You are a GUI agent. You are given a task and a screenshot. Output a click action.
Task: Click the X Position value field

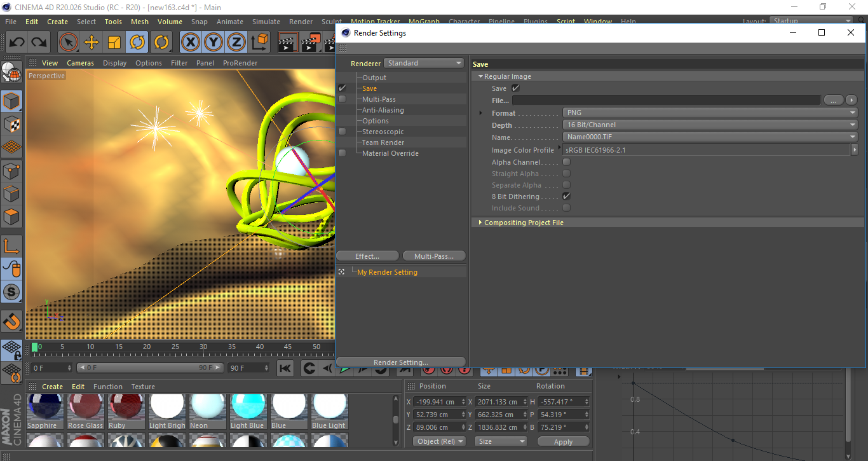point(439,402)
